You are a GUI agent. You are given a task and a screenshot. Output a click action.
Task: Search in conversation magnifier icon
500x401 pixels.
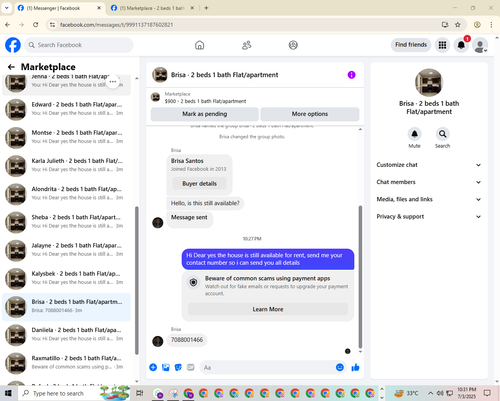tap(442, 134)
